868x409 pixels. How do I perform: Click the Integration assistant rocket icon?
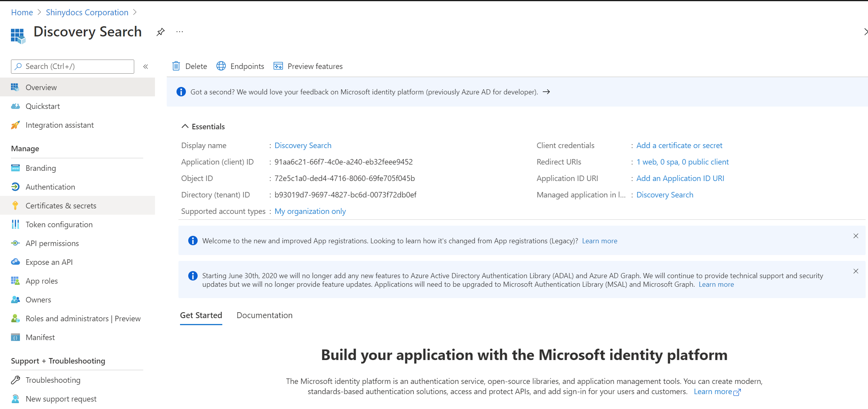[x=15, y=125]
